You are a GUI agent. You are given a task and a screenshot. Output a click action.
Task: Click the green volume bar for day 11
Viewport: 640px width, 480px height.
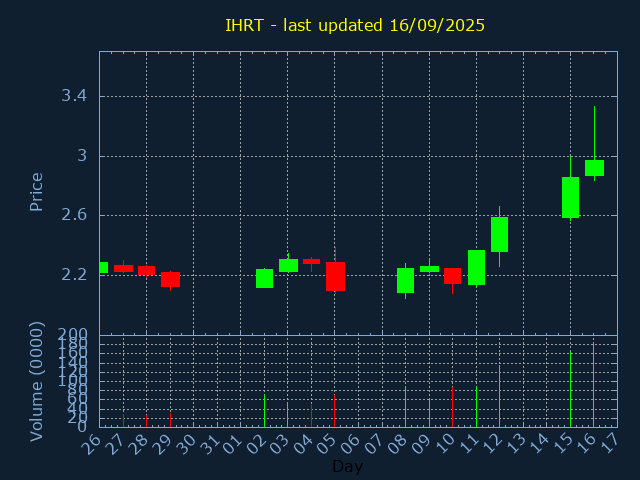(x=476, y=407)
